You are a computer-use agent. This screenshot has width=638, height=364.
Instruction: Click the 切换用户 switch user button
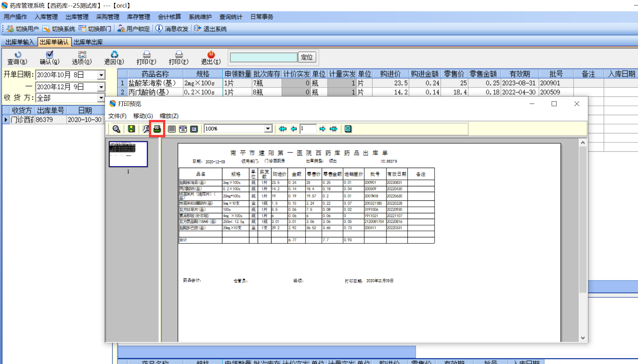pyautogui.click(x=22, y=29)
